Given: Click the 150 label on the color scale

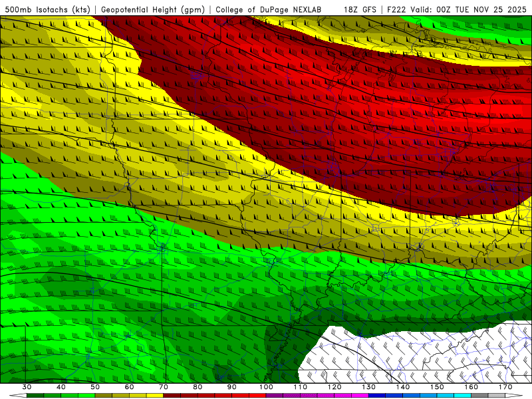Looking at the screenshot, I should 437,387.
